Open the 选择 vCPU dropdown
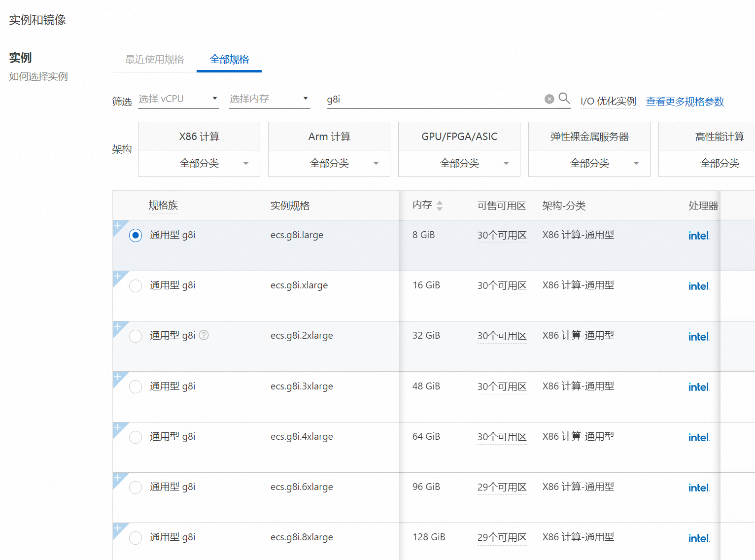The width and height of the screenshot is (755, 560). (178, 99)
